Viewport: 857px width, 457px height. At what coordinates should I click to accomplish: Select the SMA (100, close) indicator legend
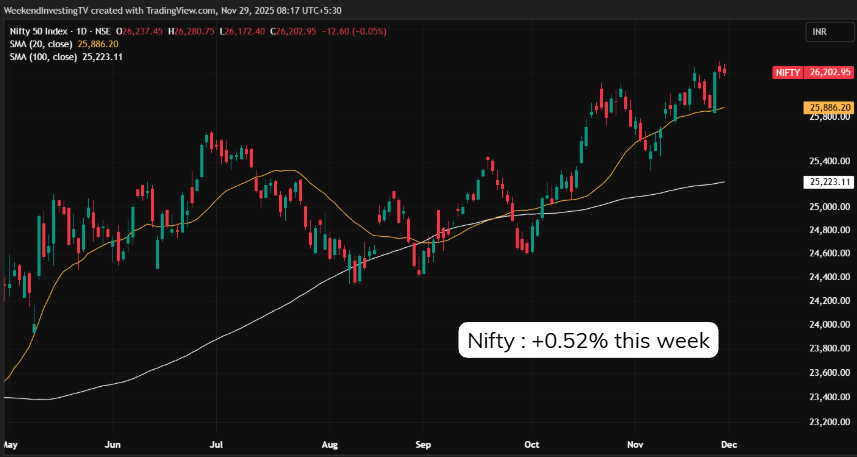click(40, 58)
